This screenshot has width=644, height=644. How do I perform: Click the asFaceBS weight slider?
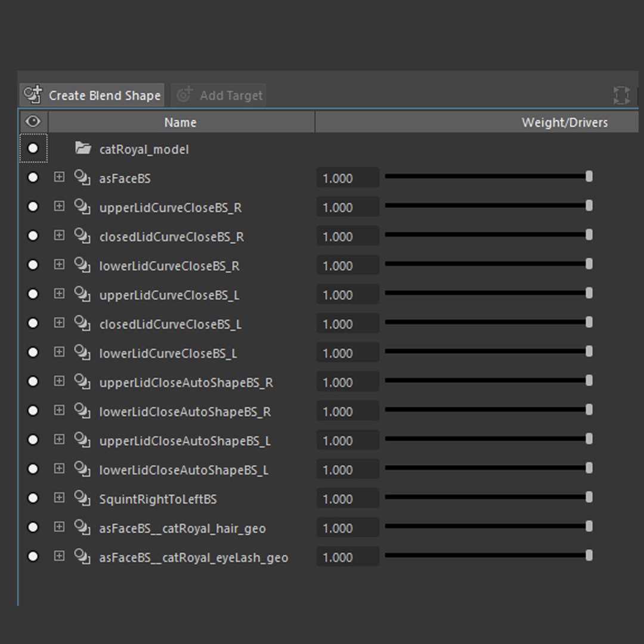click(488, 177)
